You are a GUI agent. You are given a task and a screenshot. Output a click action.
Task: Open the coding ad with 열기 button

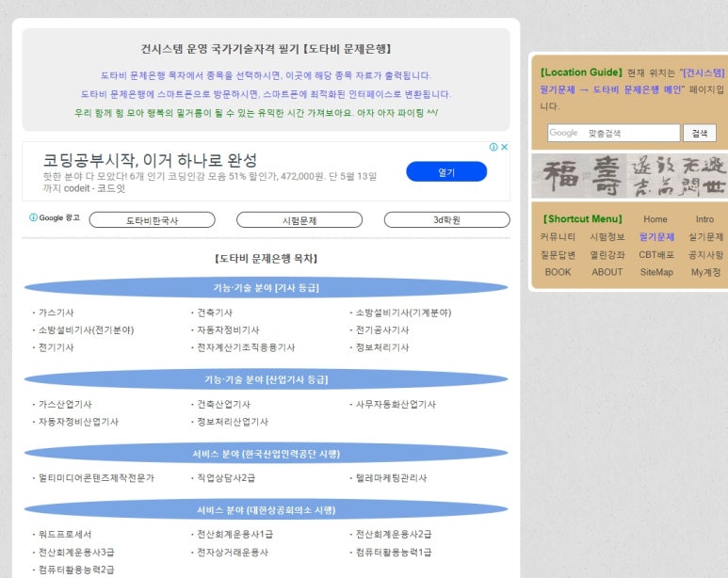coord(446,171)
